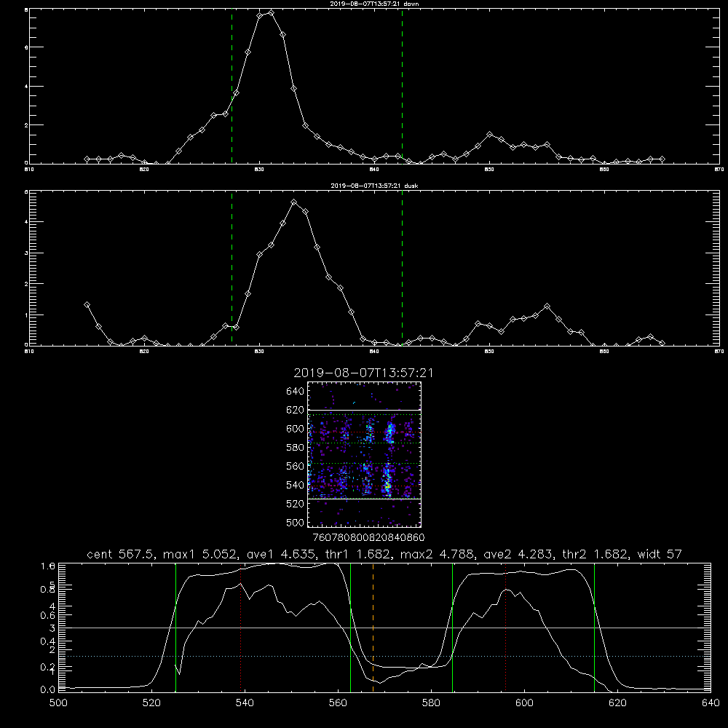The image size is (728, 728).
Task: Select the 'thr1 1.682' value in the bottom header
Action: click(358, 554)
